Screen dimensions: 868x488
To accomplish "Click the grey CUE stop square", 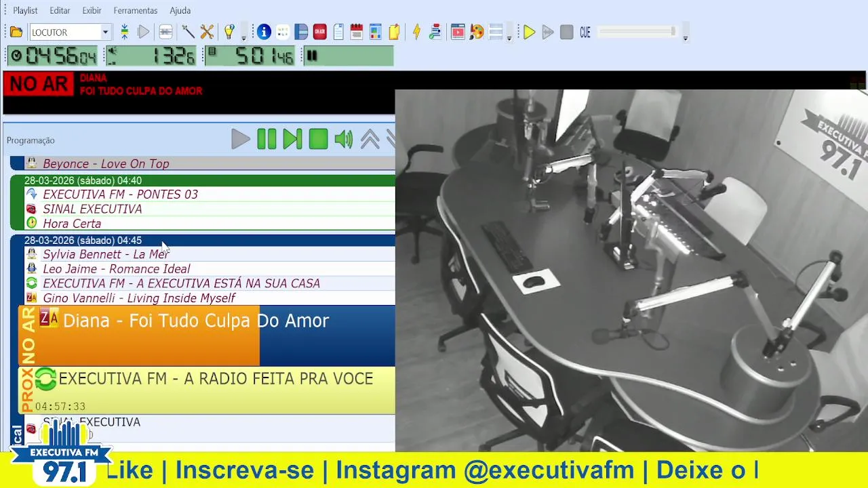I will point(567,32).
